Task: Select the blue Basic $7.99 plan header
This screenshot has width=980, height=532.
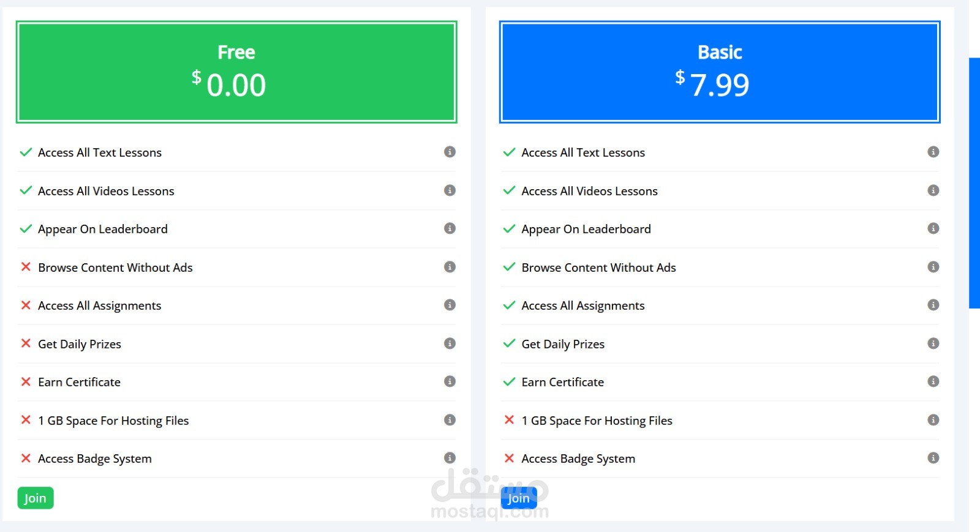Action: [x=720, y=72]
